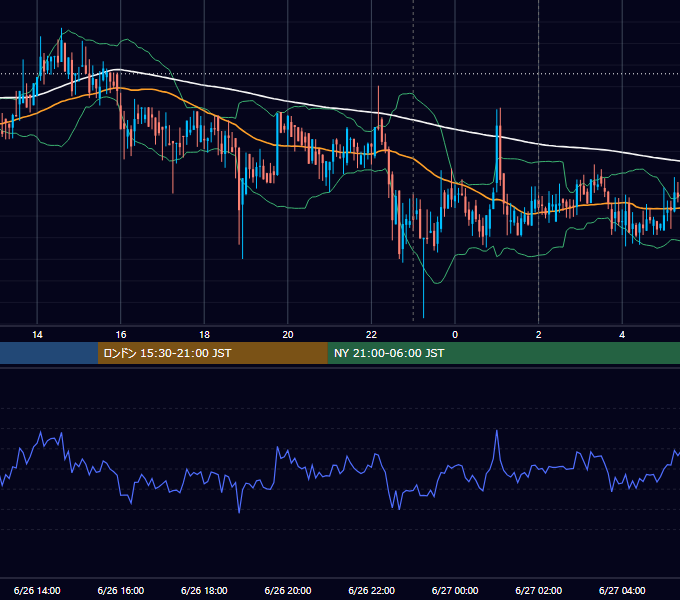Select the 14 hour axis label
The height and width of the screenshot is (600, 680).
coord(37,335)
